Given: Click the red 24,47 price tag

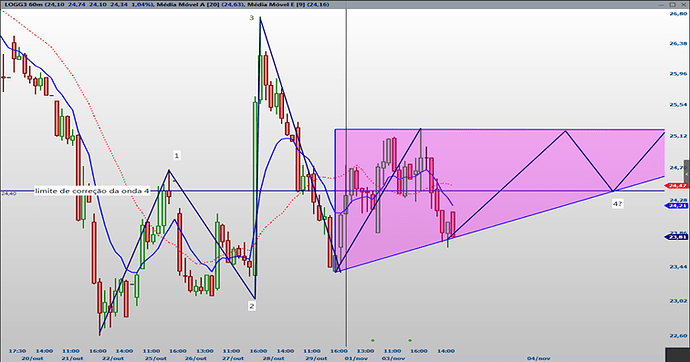Looking at the screenshot, I should coord(677,186).
